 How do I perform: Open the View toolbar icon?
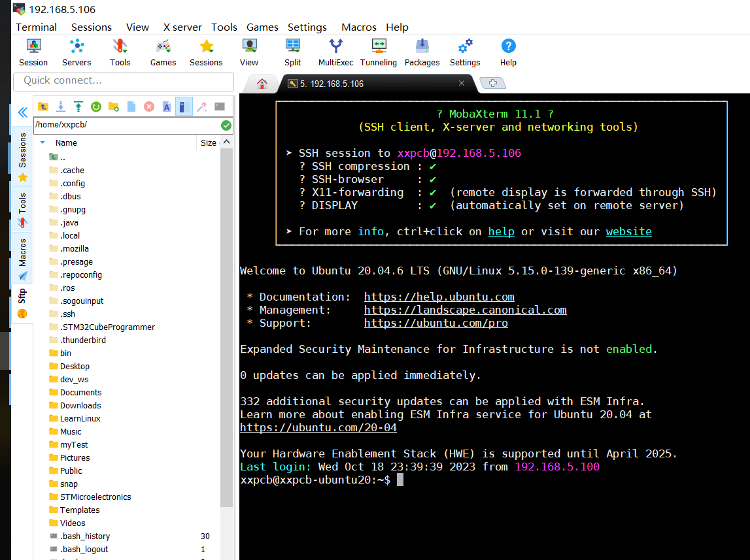249,52
